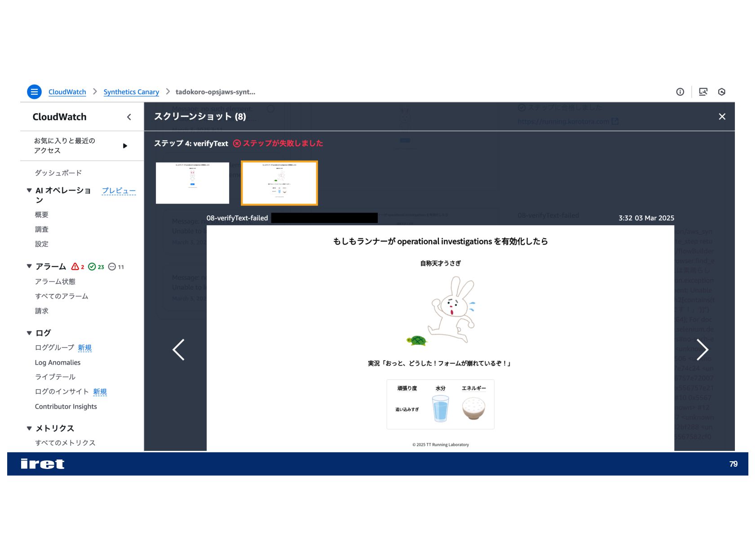Expand favorites and recent access arrow
The image size is (756, 535).
click(125, 146)
